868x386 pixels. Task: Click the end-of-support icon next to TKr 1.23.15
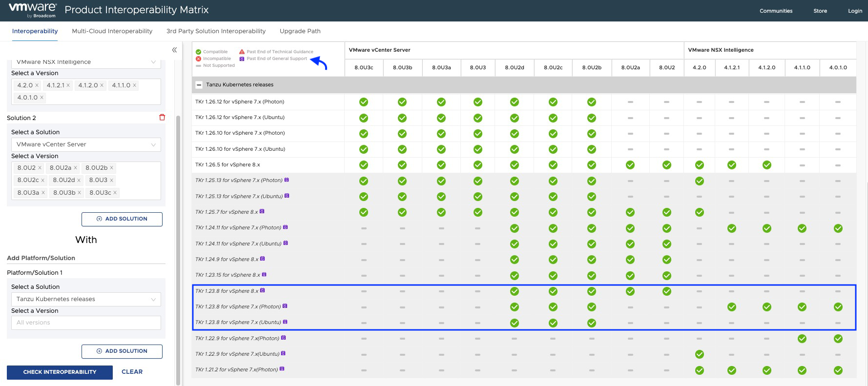[264, 275]
